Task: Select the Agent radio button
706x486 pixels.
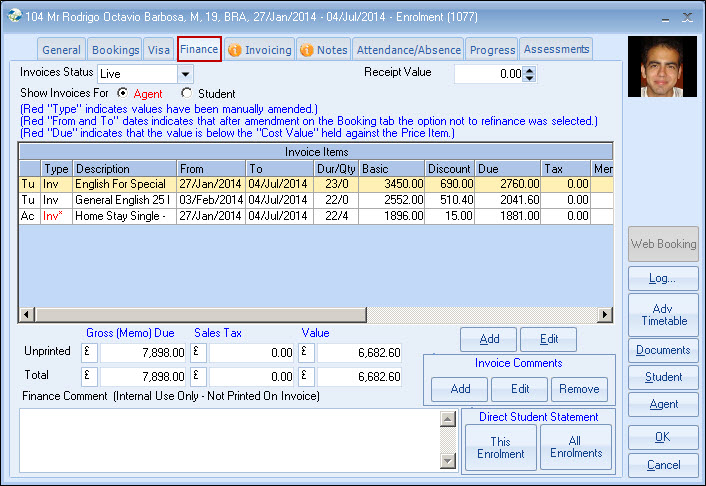Action: tap(124, 94)
